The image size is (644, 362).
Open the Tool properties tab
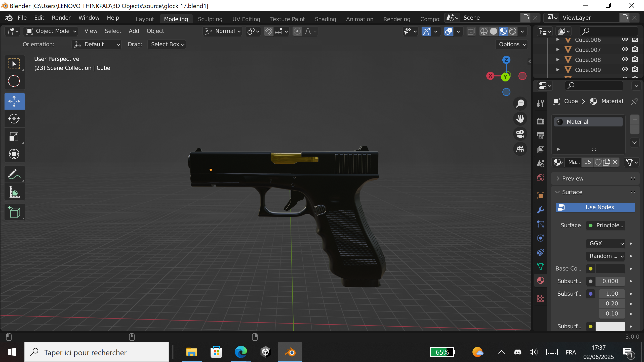pos(540,103)
